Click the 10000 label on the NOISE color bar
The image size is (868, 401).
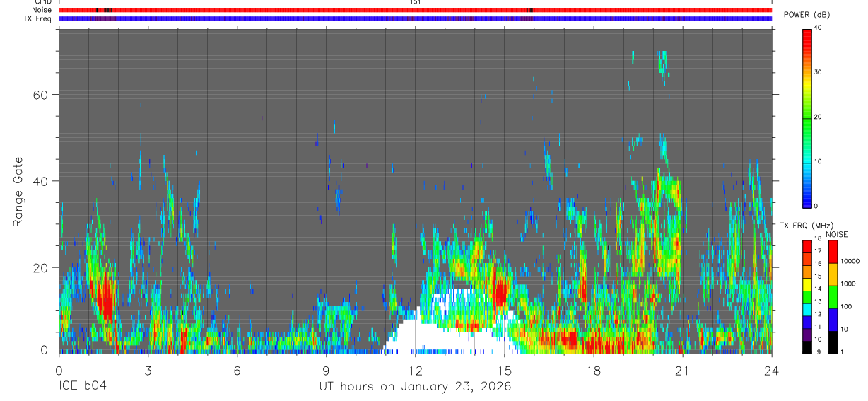coord(850,261)
